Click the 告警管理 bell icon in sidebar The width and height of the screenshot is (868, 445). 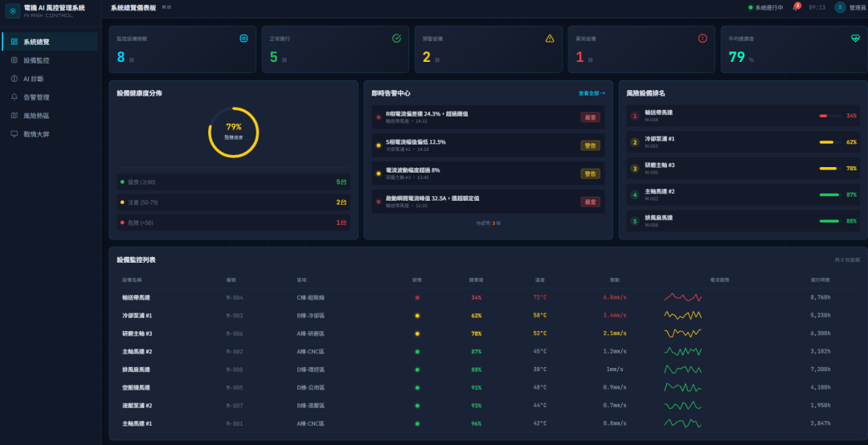click(14, 97)
